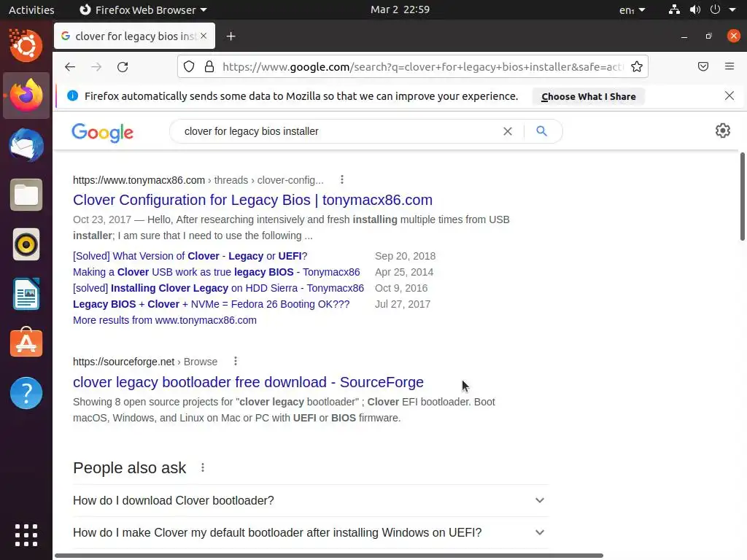Click More results from www.tonymacx86.com

click(165, 320)
